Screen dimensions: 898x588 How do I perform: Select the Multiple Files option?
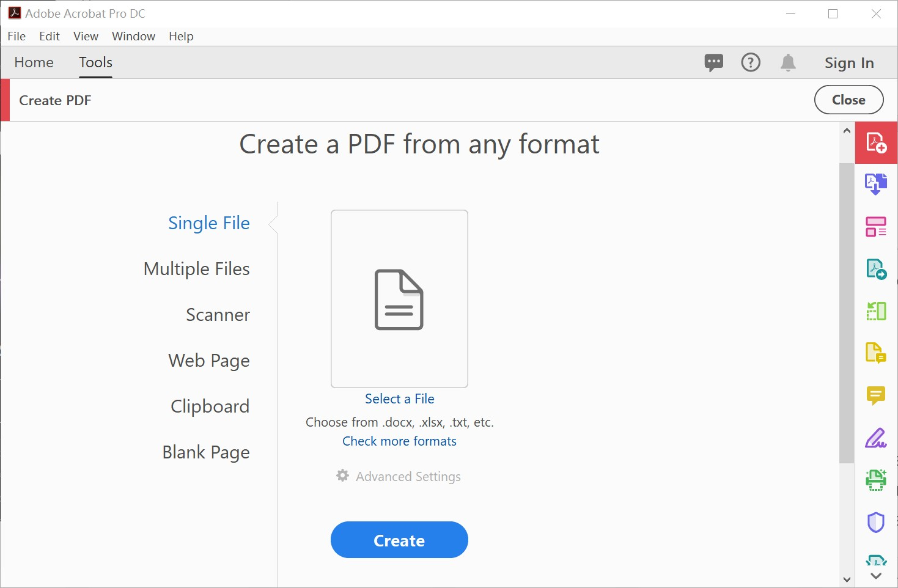196,268
